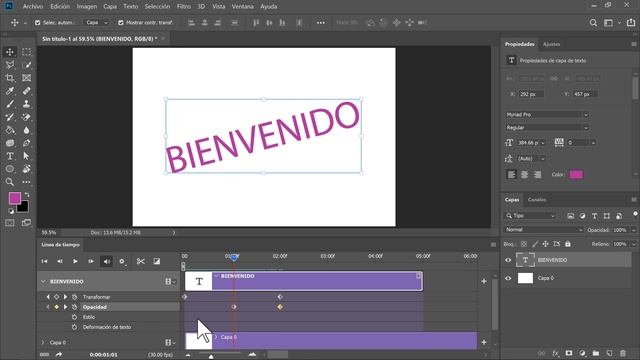
Task: Open the Ventana menu
Action: click(242, 7)
